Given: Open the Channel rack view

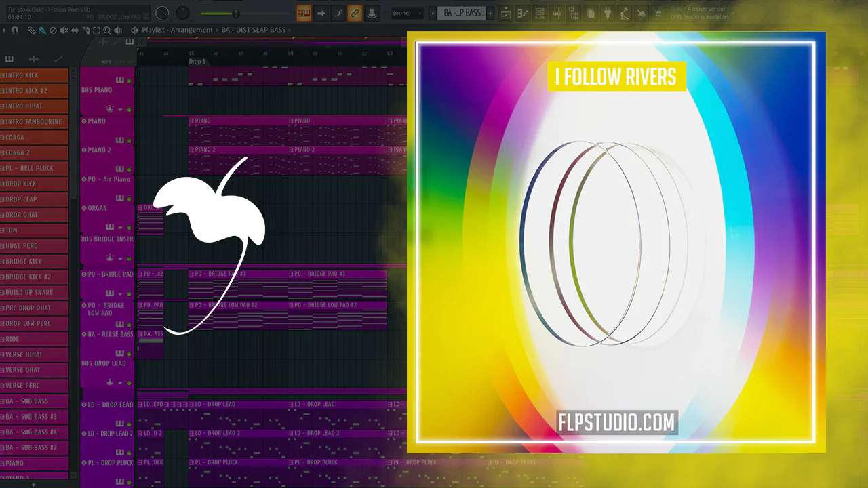Looking at the screenshot, I should tap(540, 13).
